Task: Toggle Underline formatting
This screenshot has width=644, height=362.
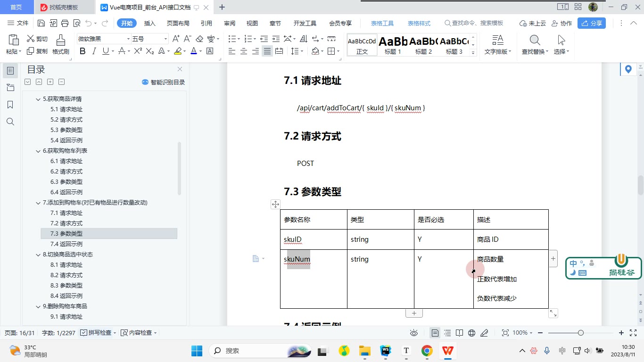Action: (105, 51)
